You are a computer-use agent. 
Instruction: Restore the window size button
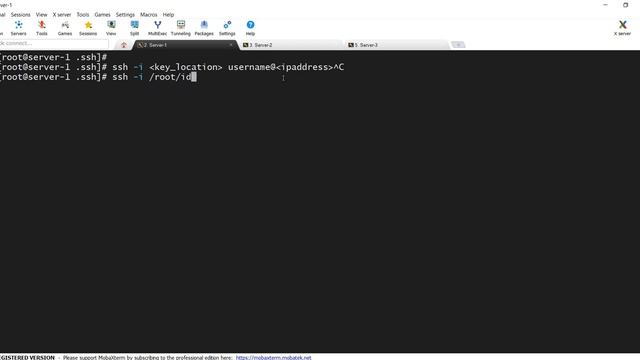[x=625, y=5]
